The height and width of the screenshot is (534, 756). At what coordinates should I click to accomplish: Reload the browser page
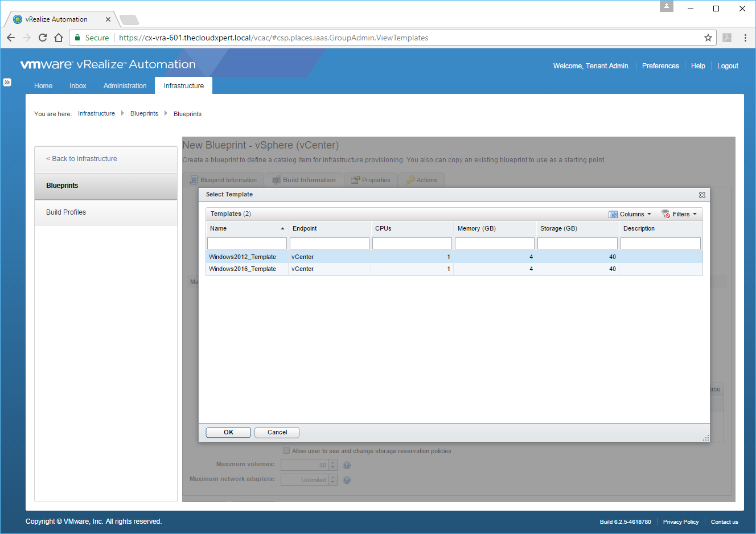tap(43, 38)
